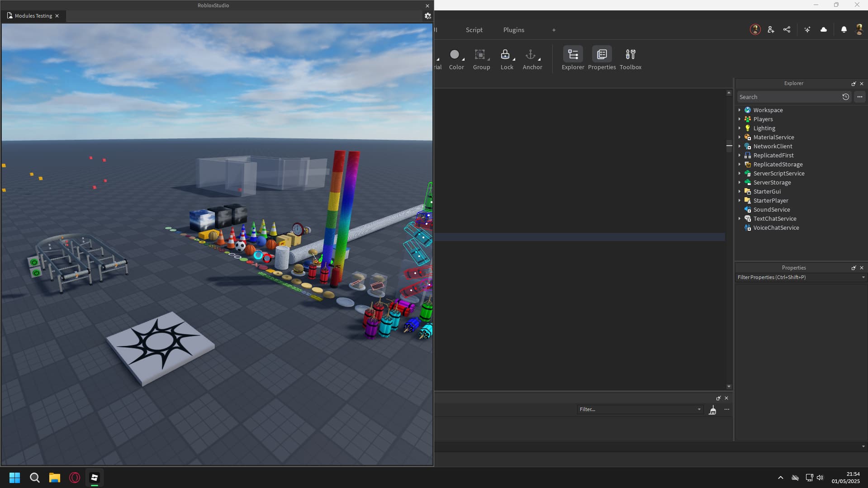Open the Color picker swatch
The height and width of the screenshot is (488, 868).
coord(454,55)
